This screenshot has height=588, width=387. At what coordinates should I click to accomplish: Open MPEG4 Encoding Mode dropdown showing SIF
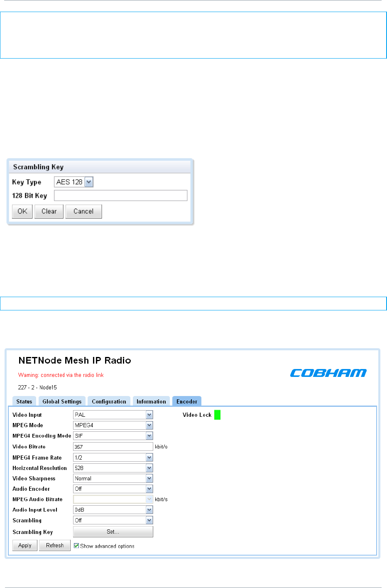coord(113,435)
